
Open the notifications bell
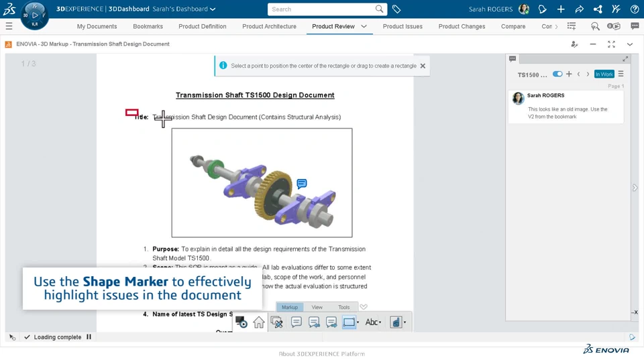tap(542, 9)
